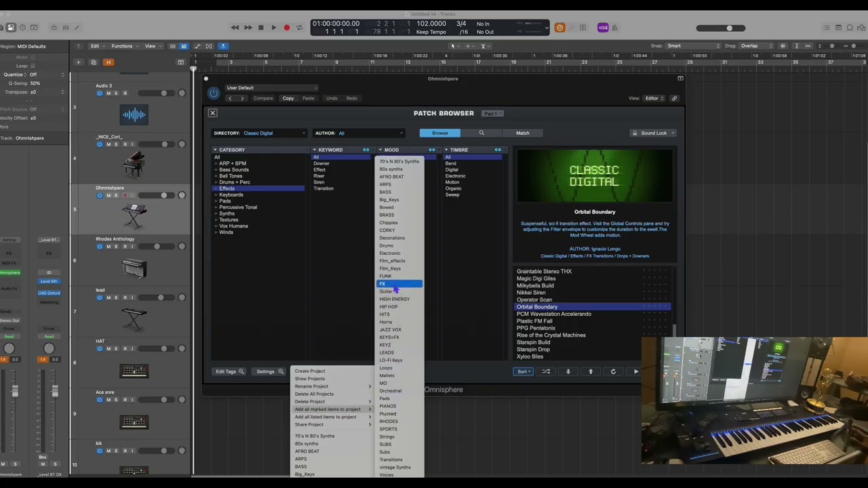The height and width of the screenshot is (488, 868).
Task: Click the refresh patch list icon
Action: pyautogui.click(x=613, y=371)
